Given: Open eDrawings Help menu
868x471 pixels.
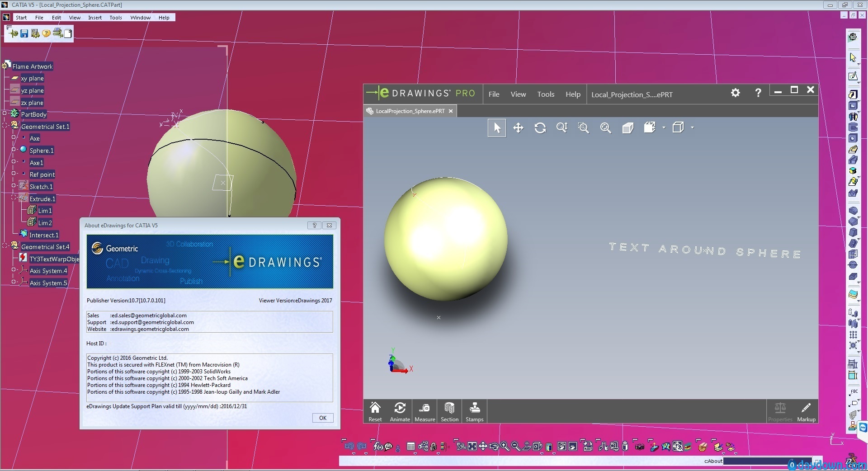Looking at the screenshot, I should [x=573, y=94].
